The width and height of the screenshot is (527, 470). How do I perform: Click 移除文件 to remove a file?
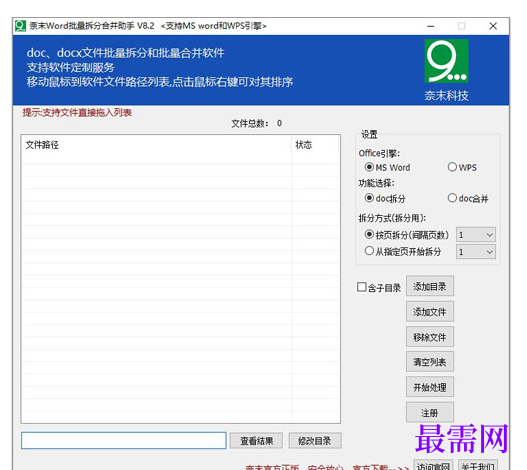coord(430,337)
